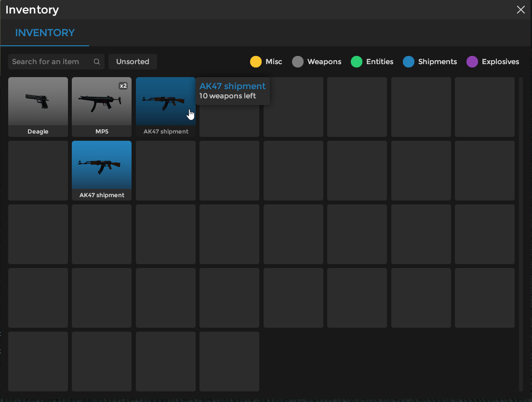Select the hovered AK47 shipment in first row

[166, 107]
